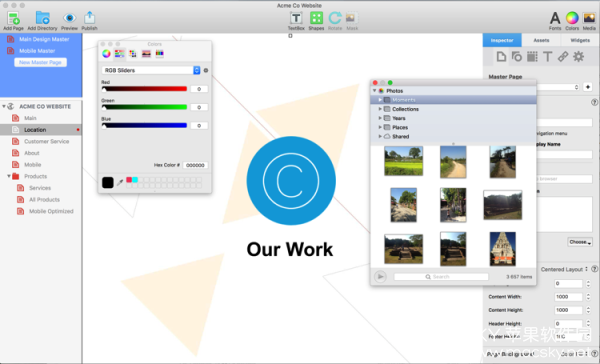Select the temple photo thumbnail
This screenshot has height=364, width=600.
(x=502, y=249)
